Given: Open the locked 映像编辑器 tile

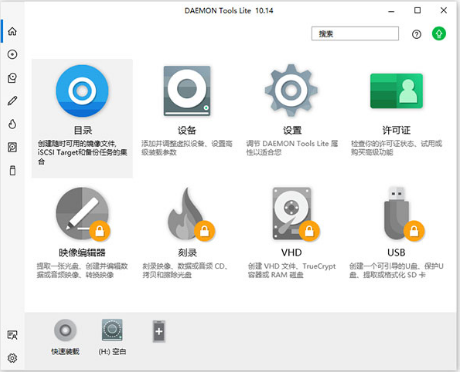Looking at the screenshot, I should tap(82, 233).
